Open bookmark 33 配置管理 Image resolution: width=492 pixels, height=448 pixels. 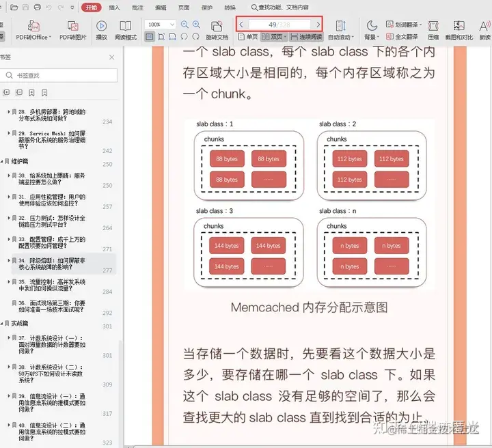coord(52,242)
